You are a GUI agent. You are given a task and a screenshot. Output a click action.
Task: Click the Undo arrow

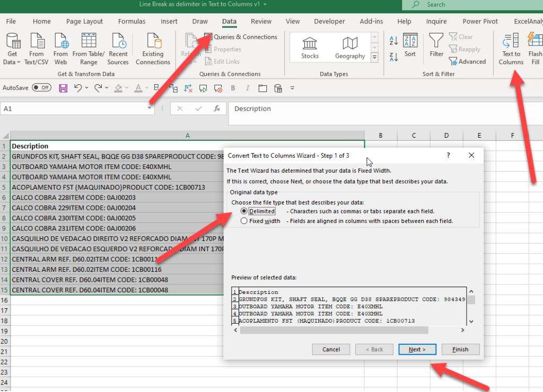coord(78,88)
